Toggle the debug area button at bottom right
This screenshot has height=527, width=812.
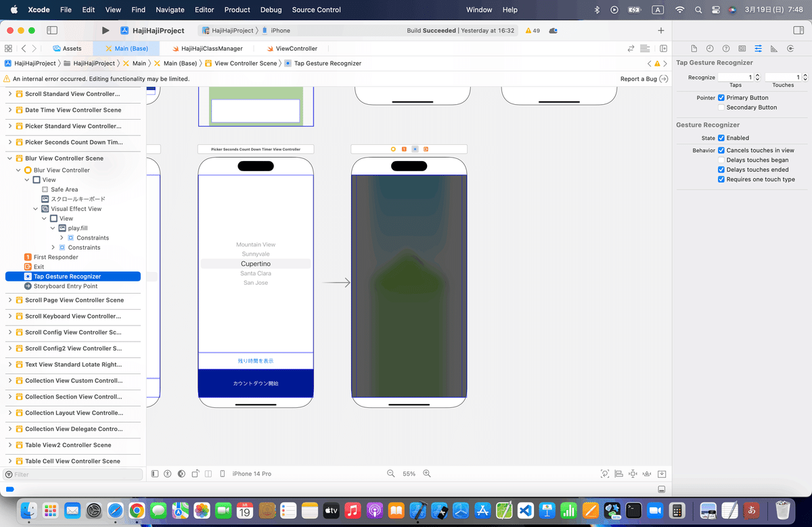(662, 489)
